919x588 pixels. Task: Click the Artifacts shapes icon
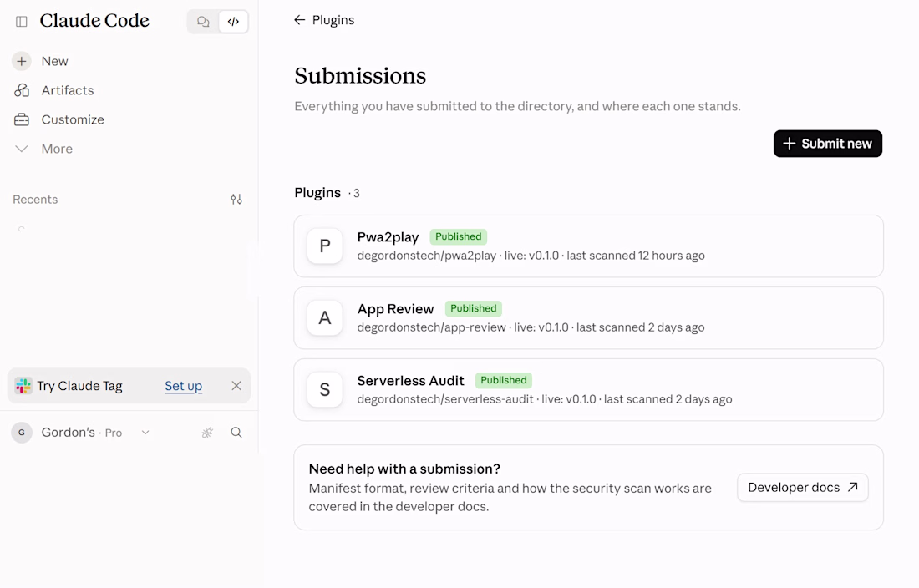[x=22, y=90]
